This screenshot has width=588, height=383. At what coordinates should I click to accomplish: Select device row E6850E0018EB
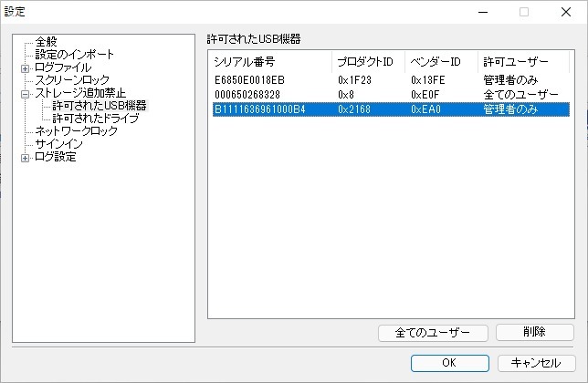coord(391,80)
